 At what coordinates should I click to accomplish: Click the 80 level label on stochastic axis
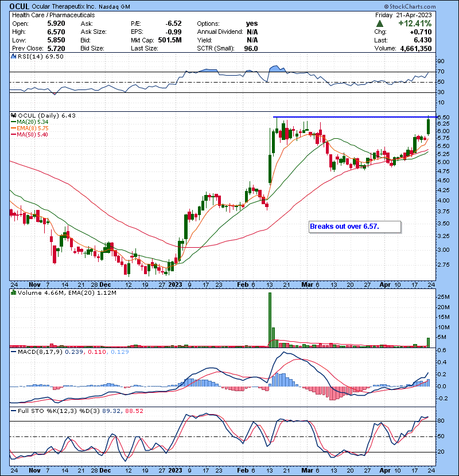coord(441,421)
